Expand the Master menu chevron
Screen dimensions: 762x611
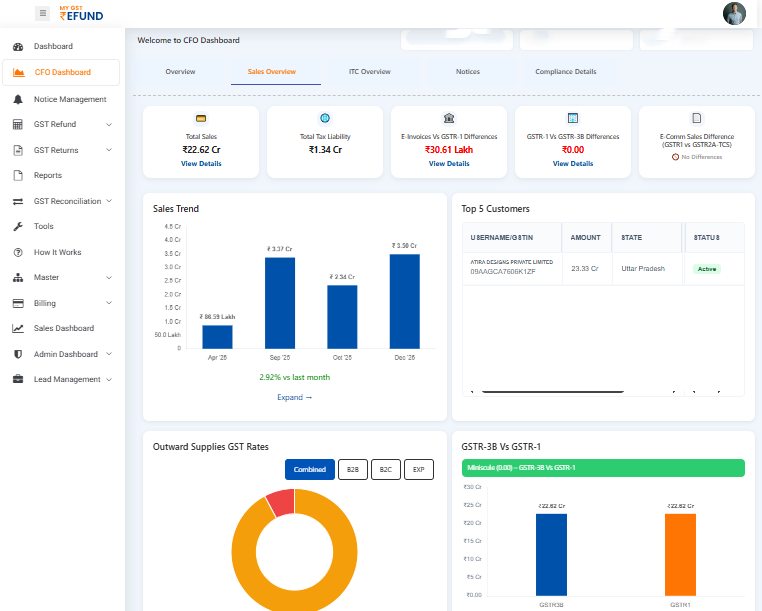[109, 278]
